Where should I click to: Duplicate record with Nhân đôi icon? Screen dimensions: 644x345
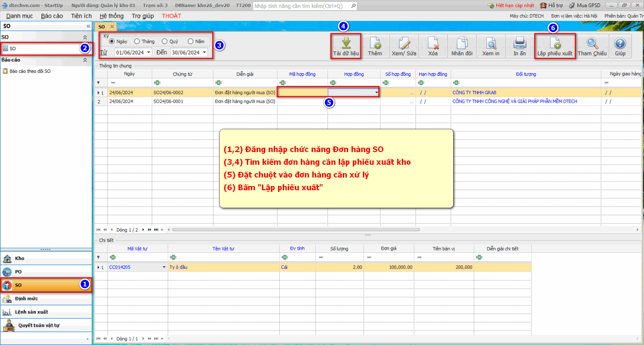[462, 44]
